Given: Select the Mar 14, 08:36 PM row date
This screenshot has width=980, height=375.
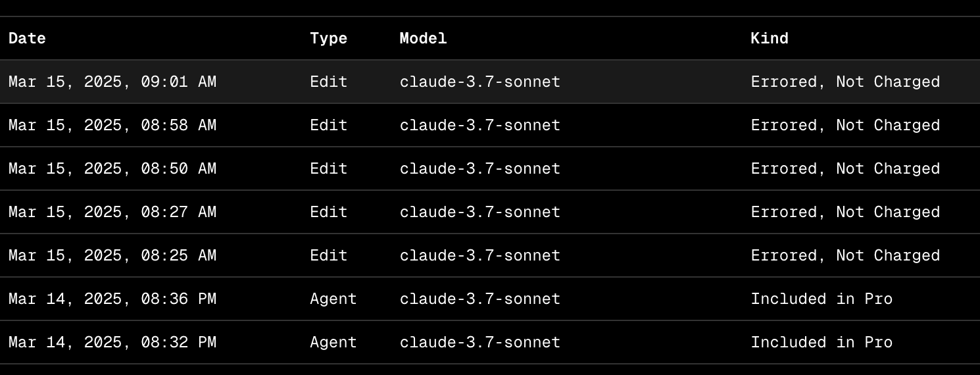Looking at the screenshot, I should (112, 299).
